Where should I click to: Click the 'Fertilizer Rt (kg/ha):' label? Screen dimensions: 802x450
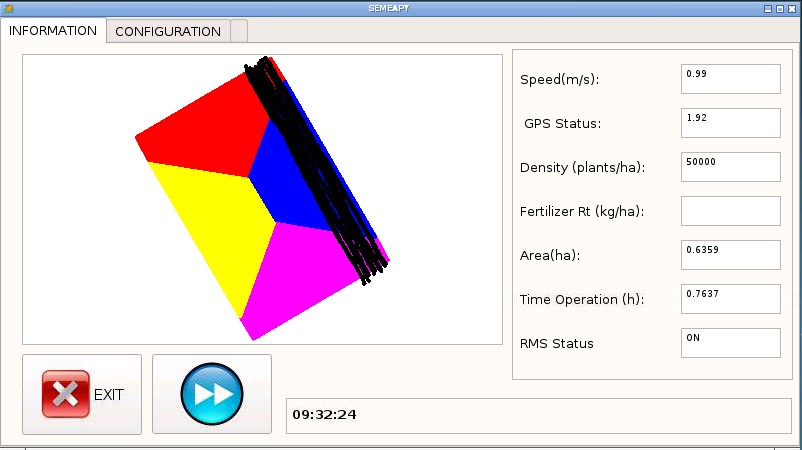[582, 211]
